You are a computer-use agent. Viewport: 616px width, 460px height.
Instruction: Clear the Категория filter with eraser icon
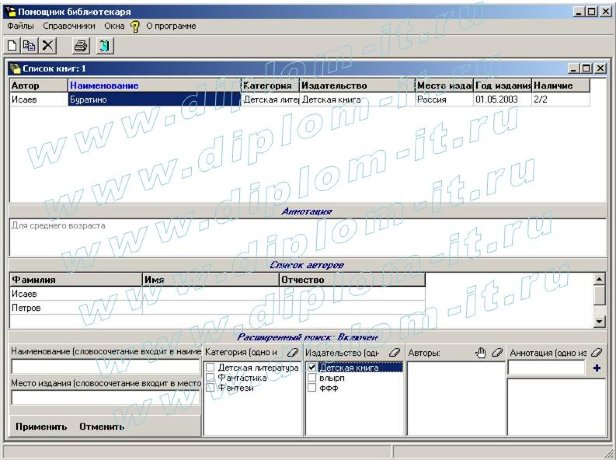tap(292, 353)
